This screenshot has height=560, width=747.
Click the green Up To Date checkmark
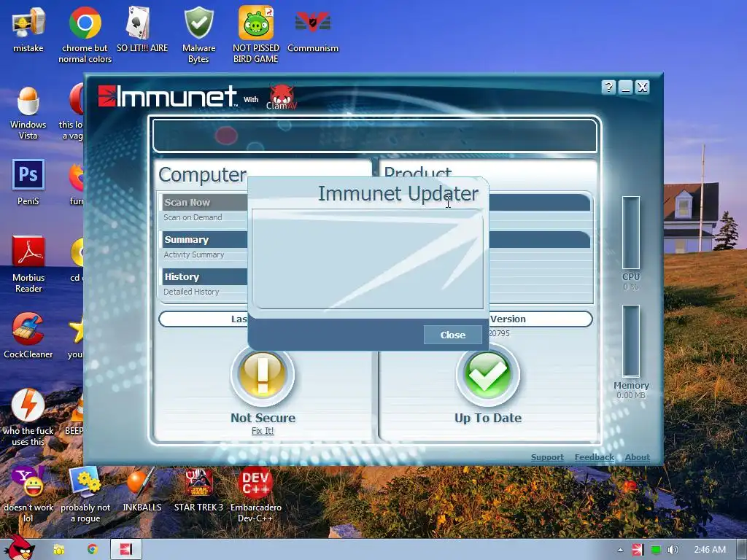[x=488, y=374]
